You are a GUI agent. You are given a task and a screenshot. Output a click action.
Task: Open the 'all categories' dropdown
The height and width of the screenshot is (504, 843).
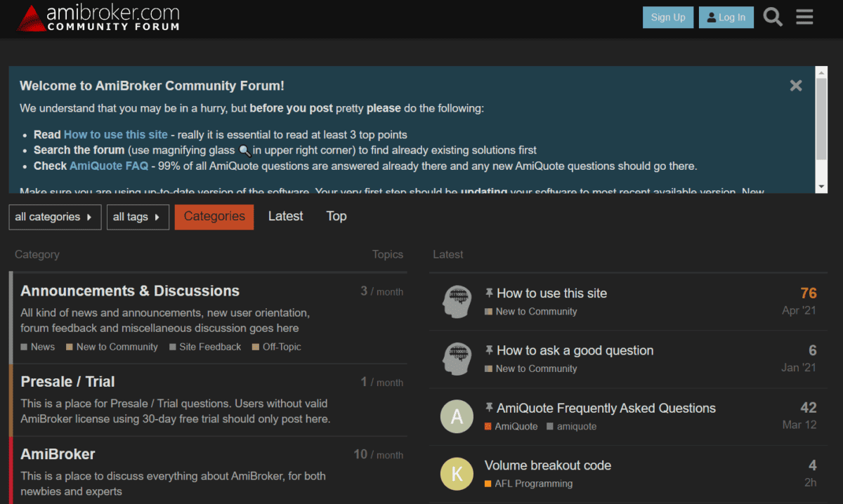point(55,217)
